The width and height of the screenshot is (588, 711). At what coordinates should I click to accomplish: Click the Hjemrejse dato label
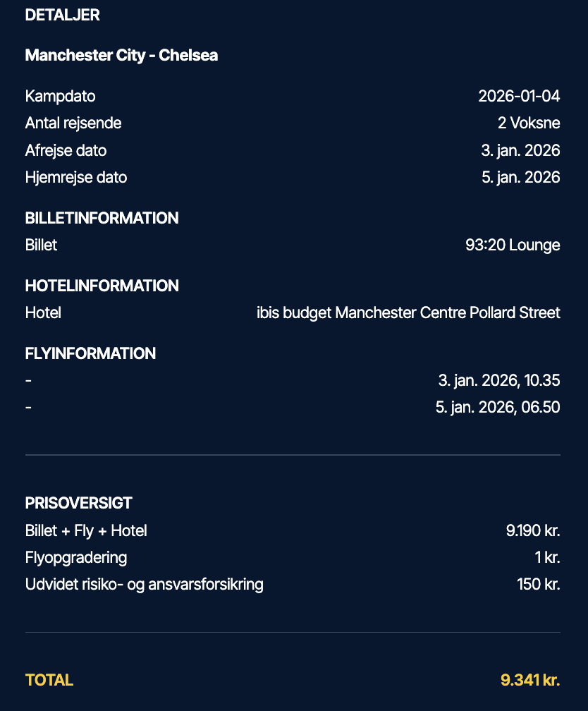[76, 177]
